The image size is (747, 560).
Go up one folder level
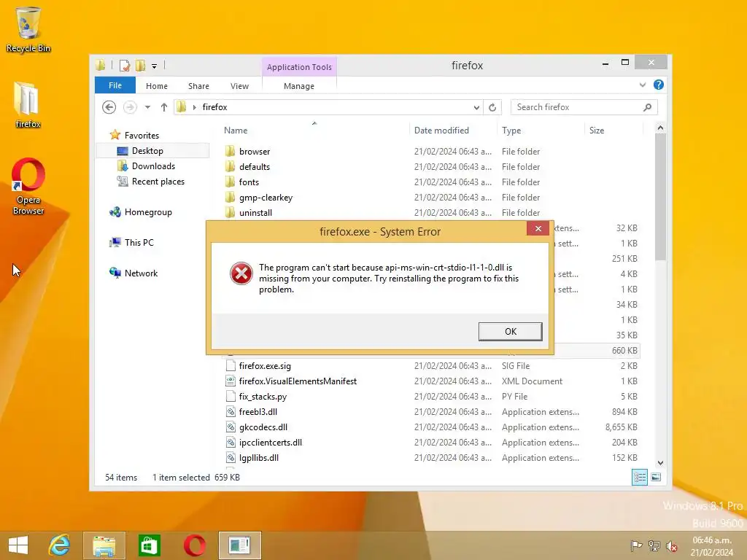(164, 107)
